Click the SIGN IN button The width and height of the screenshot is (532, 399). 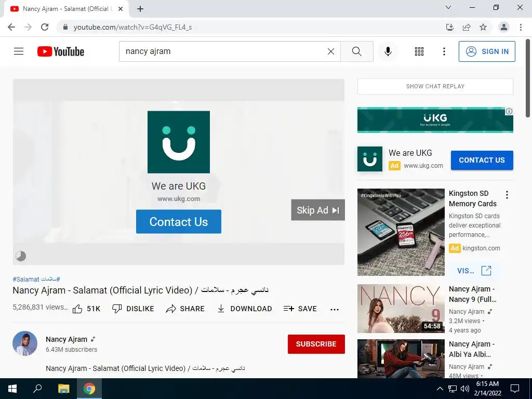(487, 51)
